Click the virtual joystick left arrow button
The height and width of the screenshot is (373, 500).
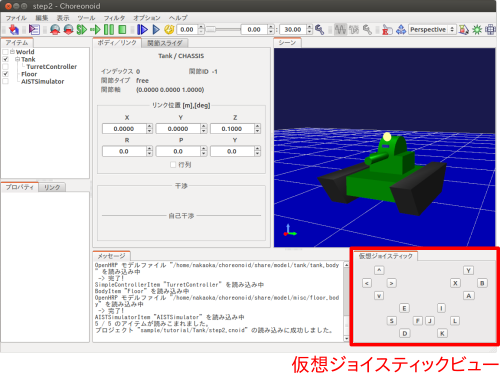pos(367,283)
